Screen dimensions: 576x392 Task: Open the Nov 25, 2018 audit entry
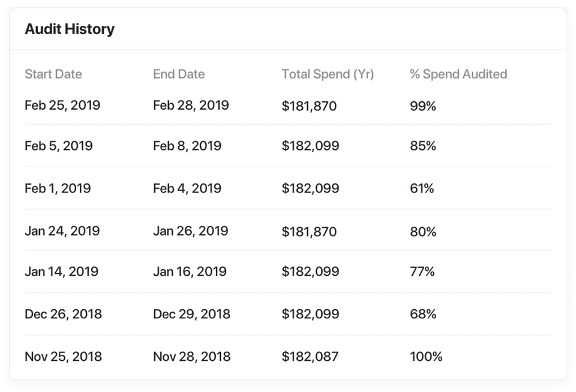tap(63, 357)
